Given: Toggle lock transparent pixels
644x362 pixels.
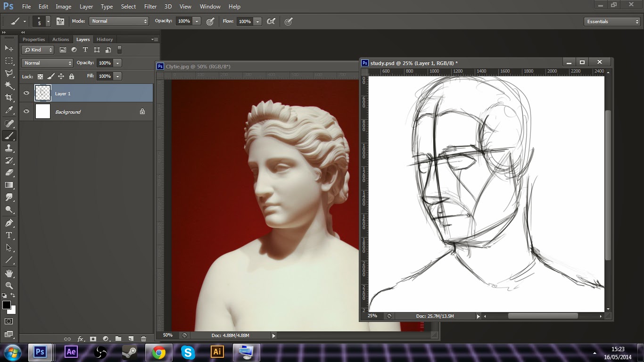Looking at the screenshot, I should (x=40, y=76).
